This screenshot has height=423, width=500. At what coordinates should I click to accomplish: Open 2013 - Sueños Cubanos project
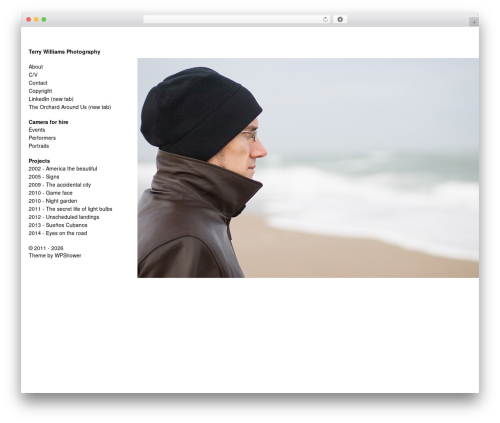click(x=58, y=225)
